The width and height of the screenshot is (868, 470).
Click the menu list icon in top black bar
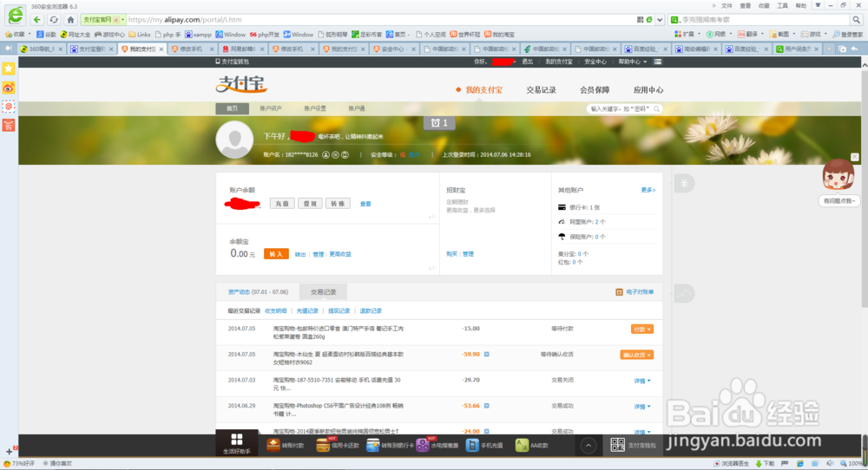[658, 62]
